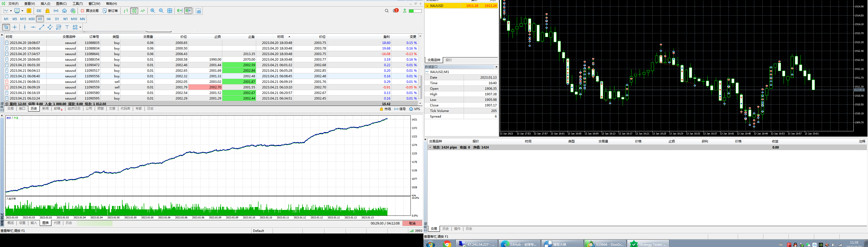Toggle 算法交易 algo trading
Viewport: 868px width, 247px height.
90,11
